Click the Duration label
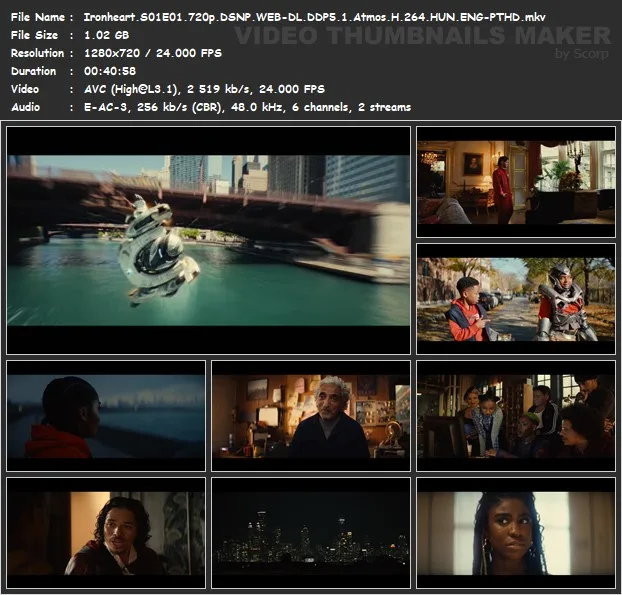Viewport: 622px width, 595px height. pos(33,71)
